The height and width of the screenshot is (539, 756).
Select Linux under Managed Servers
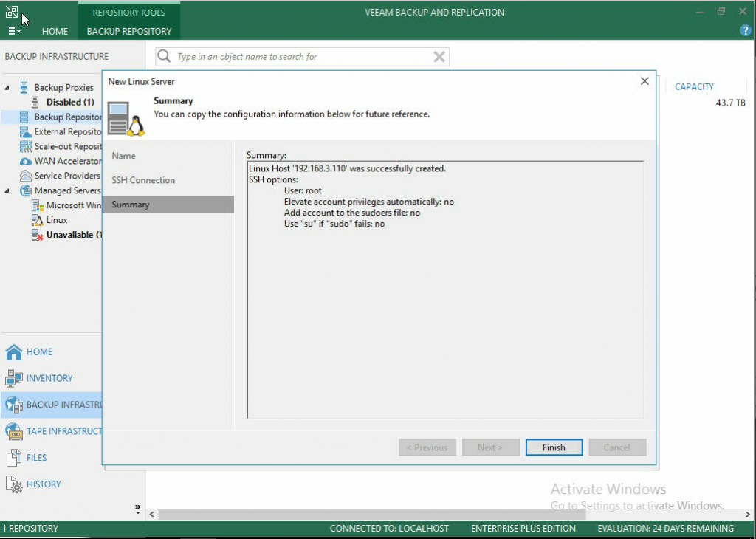click(x=57, y=220)
